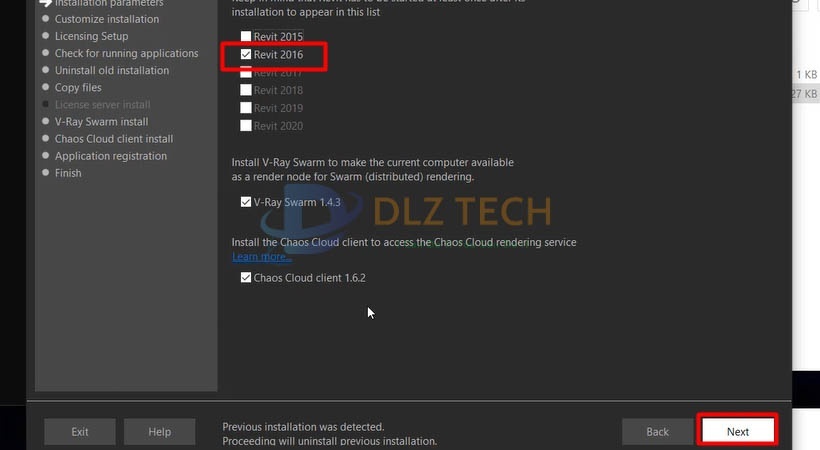The width and height of the screenshot is (820, 450).
Task: Uncheck the Revit 2016 checkbox
Action: (x=246, y=54)
